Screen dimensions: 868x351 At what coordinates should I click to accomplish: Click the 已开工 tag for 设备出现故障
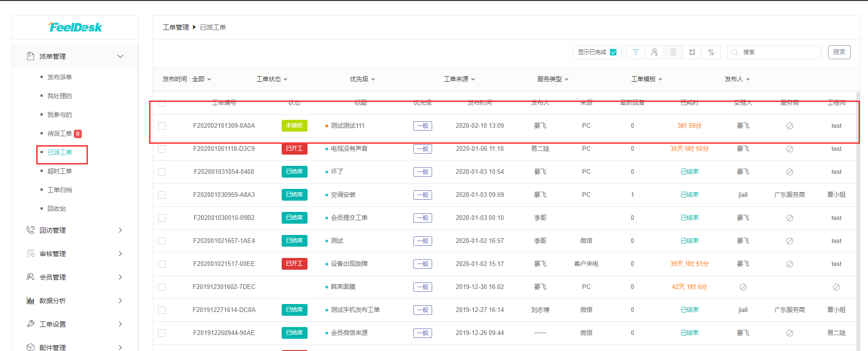click(x=294, y=264)
